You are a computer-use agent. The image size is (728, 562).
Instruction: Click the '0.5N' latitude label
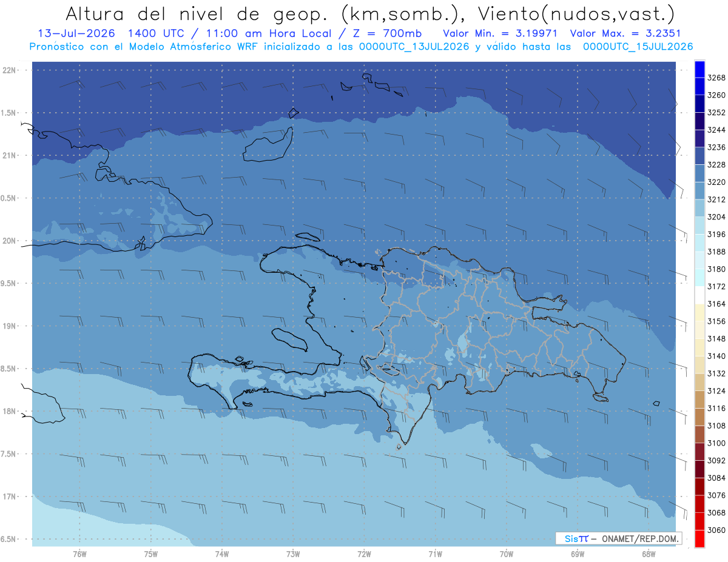coord(9,198)
